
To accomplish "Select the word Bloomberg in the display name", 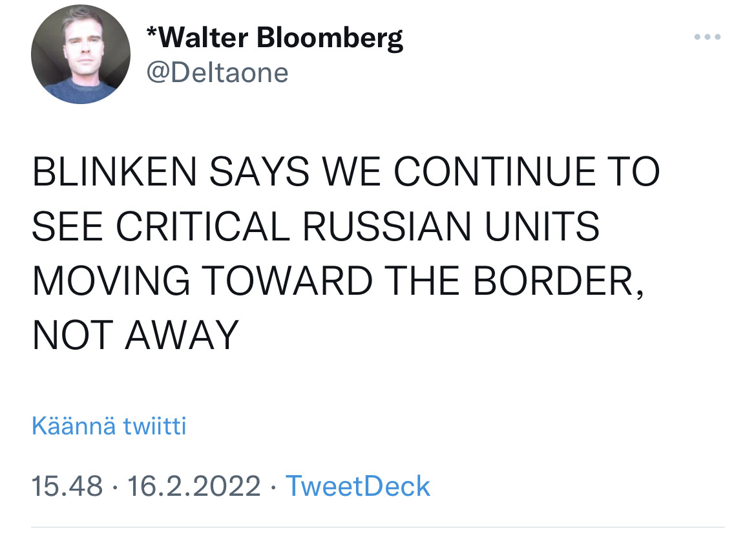I will coord(330,38).
